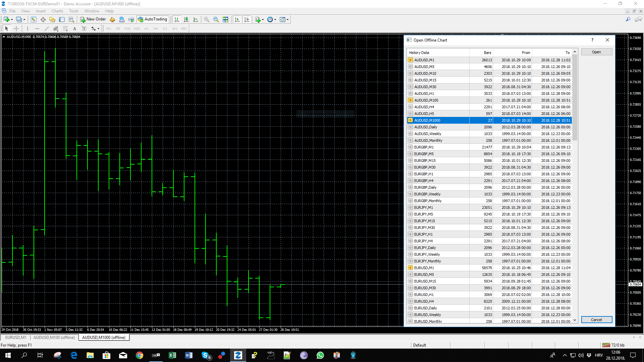Select the crosshair cursor tool
644x362 pixels.
click(16, 29)
